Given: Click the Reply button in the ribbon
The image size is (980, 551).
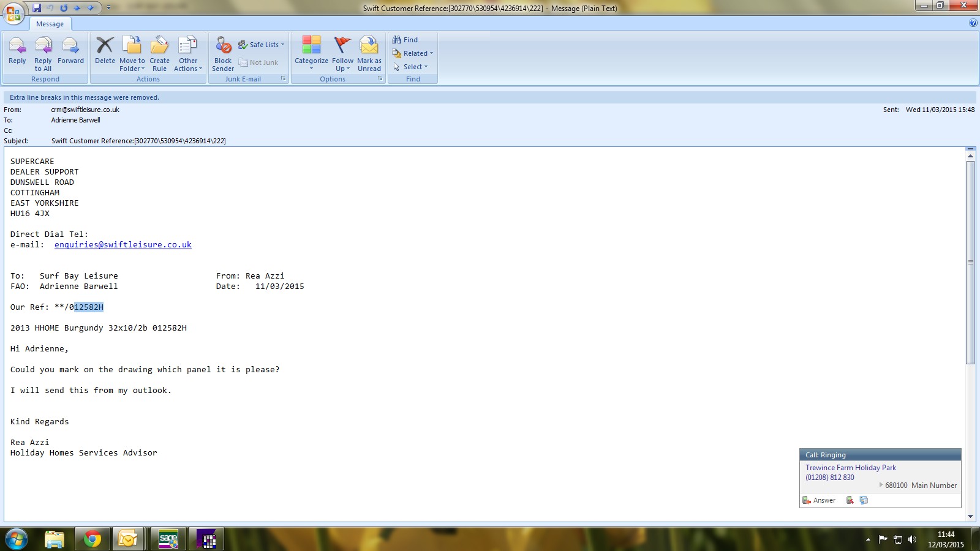Looking at the screenshot, I should coord(17,51).
